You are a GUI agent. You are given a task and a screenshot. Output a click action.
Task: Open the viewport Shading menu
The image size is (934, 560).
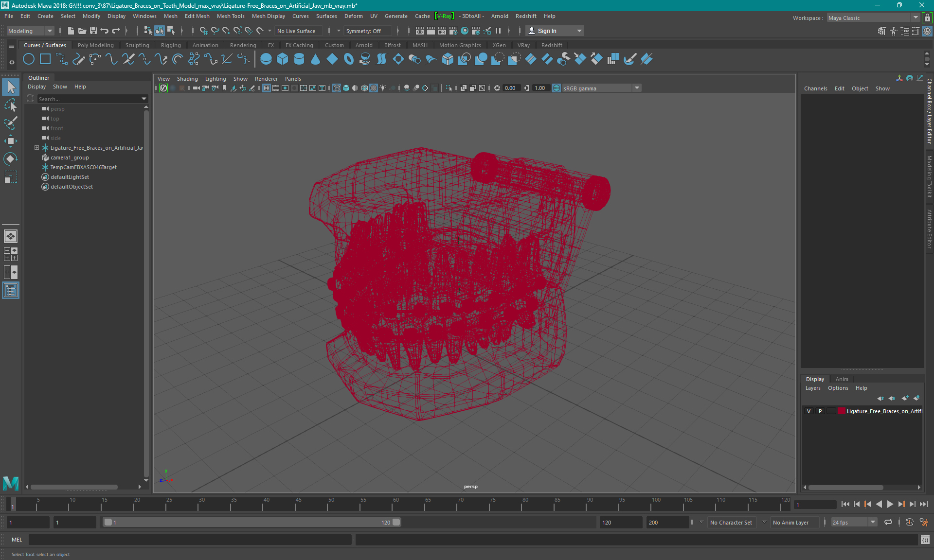point(187,79)
